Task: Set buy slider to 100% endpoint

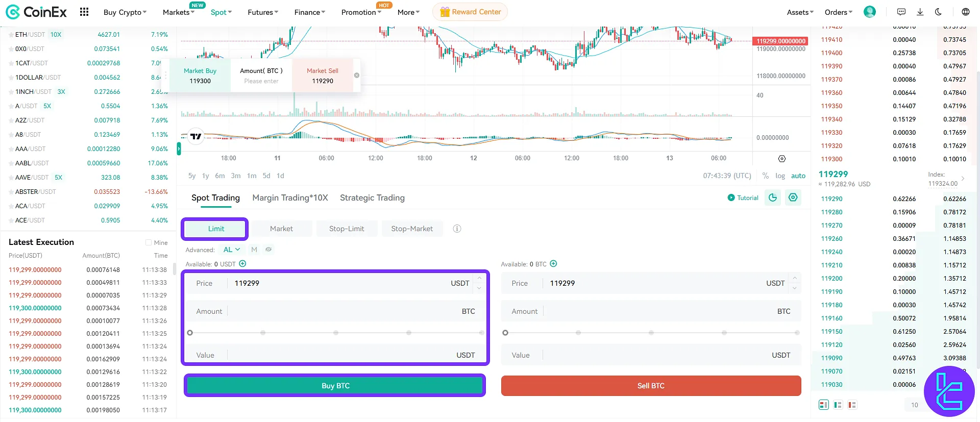Action: click(x=482, y=333)
